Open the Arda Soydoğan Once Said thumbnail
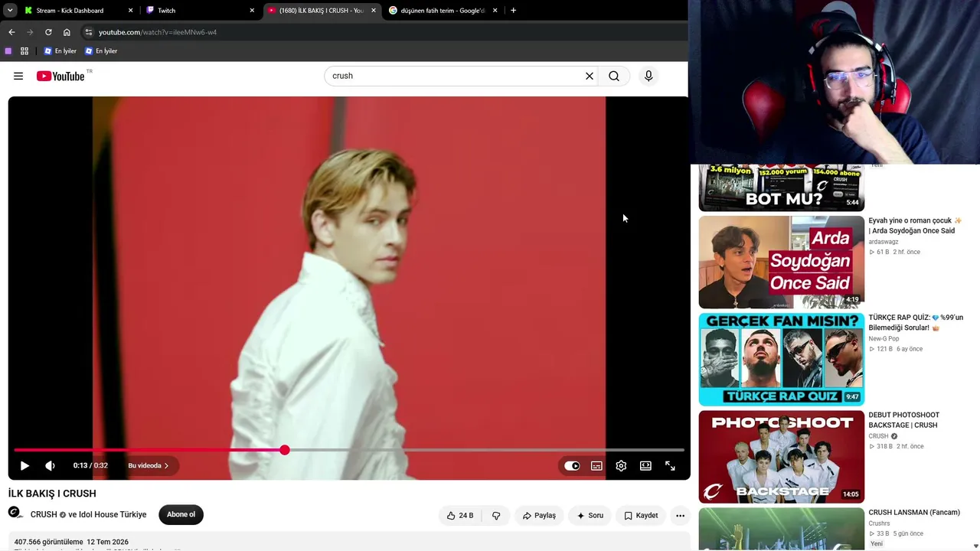The height and width of the screenshot is (551, 980). [x=781, y=262]
